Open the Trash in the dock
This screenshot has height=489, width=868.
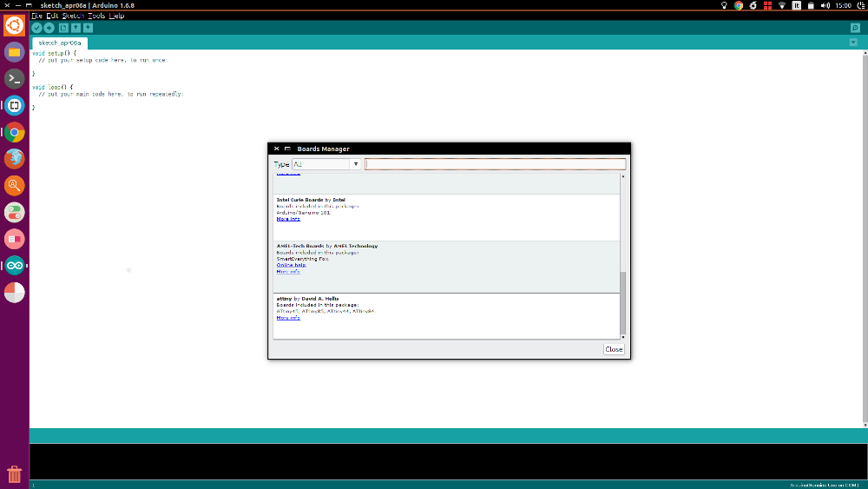(15, 474)
